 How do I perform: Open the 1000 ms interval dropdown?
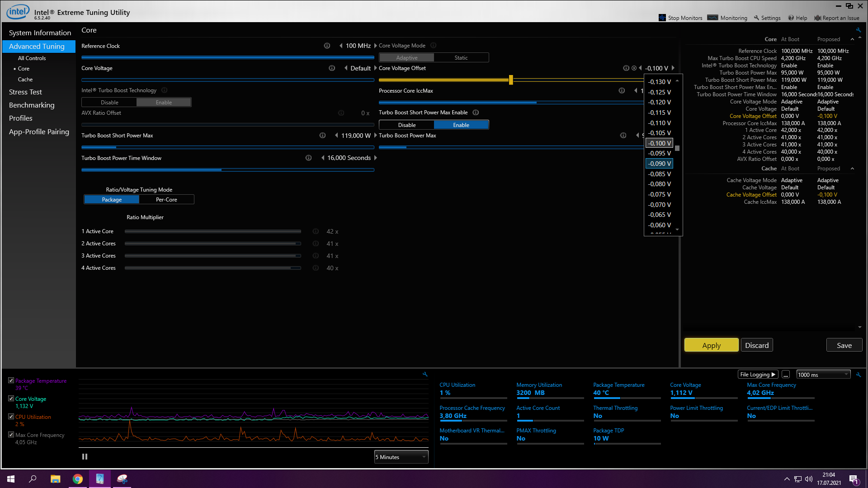pyautogui.click(x=823, y=375)
